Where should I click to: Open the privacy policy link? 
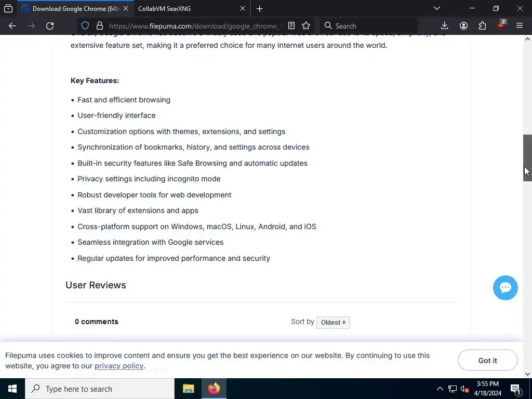pyautogui.click(x=119, y=366)
